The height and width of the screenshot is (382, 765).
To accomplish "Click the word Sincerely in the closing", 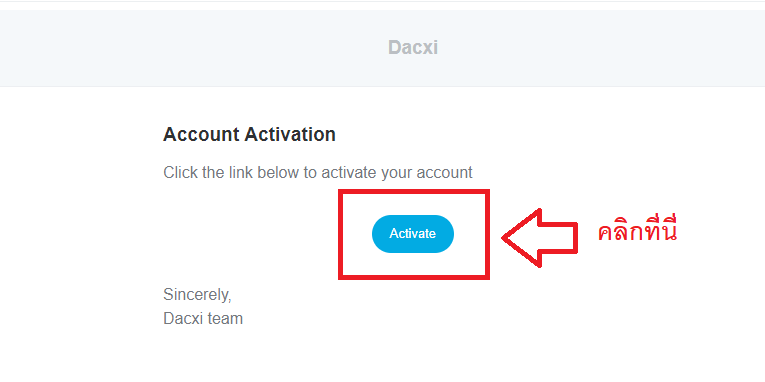I will click(x=197, y=295).
